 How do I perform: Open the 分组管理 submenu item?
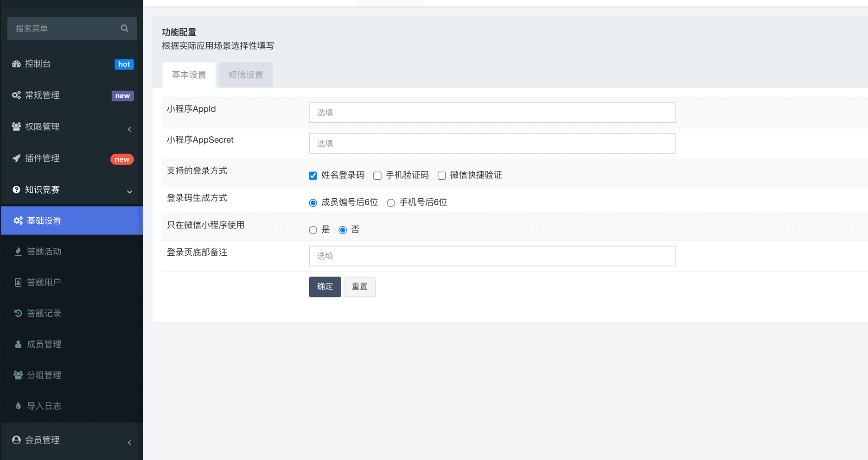(72, 375)
